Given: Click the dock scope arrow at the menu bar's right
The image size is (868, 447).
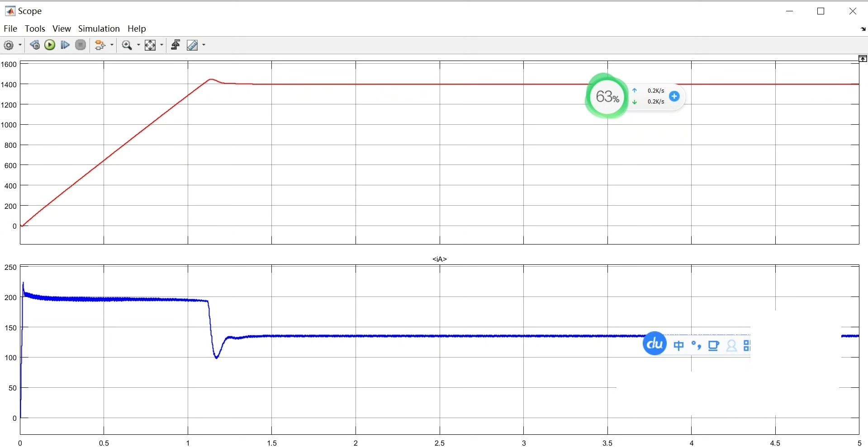Looking at the screenshot, I should pyautogui.click(x=863, y=29).
